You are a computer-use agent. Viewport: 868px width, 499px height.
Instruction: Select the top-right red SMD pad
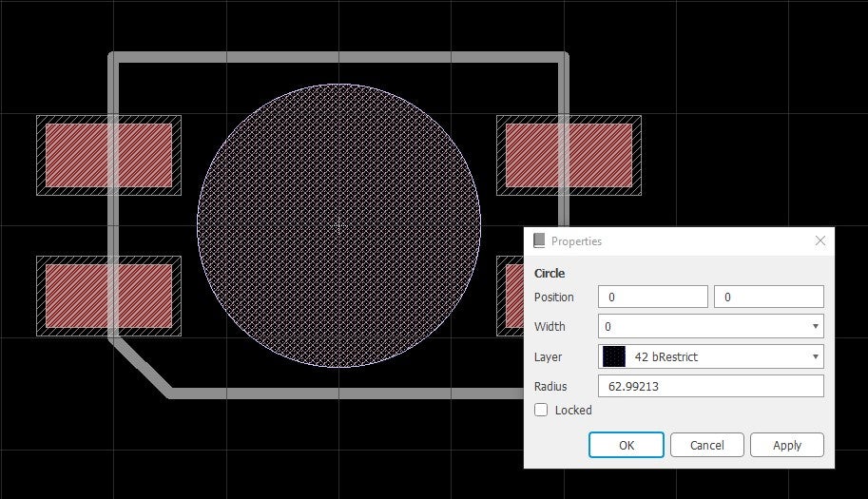569,155
